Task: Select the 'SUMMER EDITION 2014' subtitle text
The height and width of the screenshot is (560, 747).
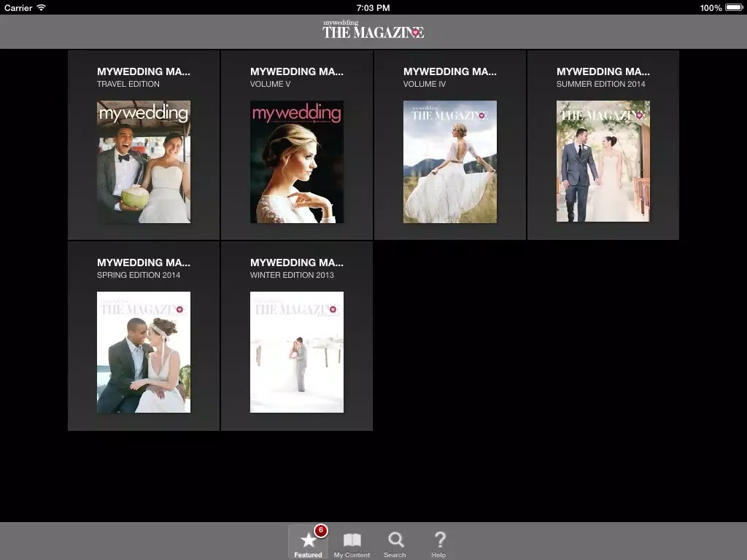Action: [601, 84]
